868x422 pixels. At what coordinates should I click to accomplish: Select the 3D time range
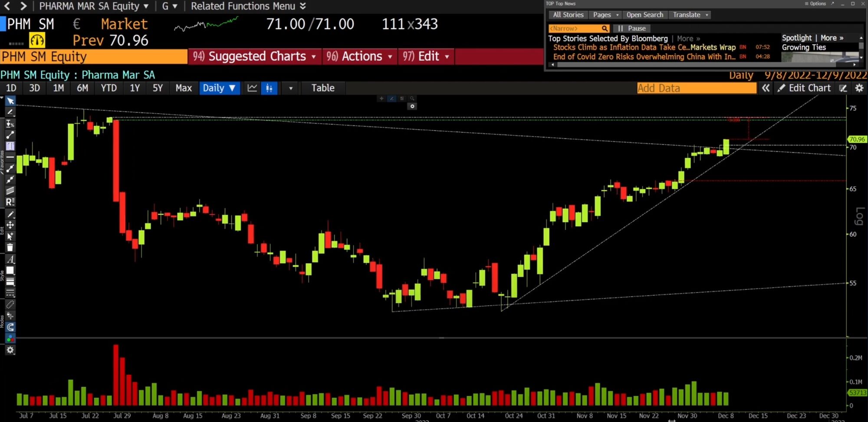click(34, 88)
